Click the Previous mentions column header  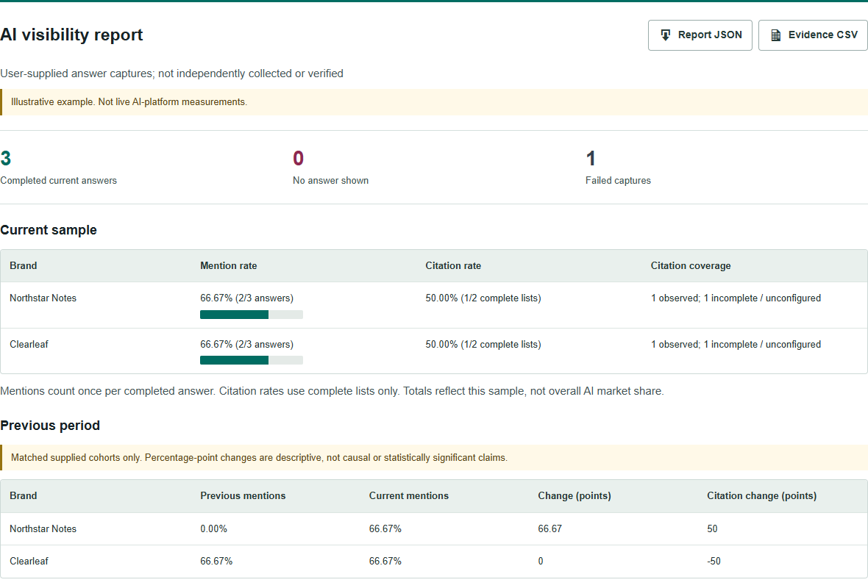click(243, 495)
